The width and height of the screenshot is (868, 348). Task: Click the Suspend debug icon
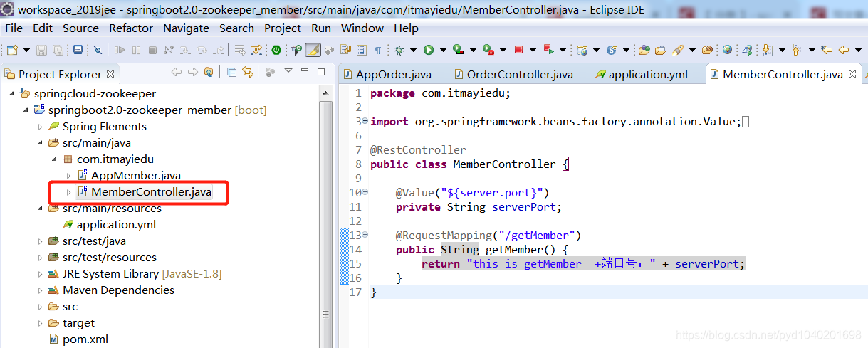136,50
